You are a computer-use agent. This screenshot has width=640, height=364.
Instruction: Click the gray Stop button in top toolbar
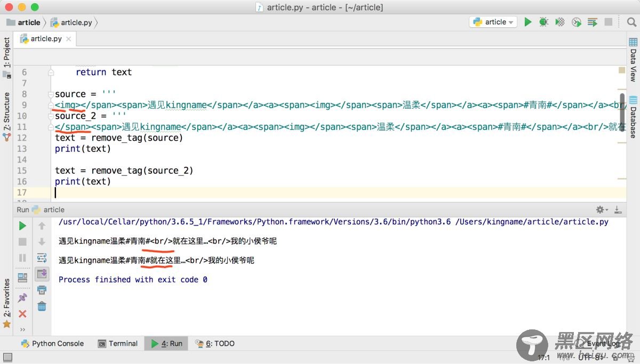click(609, 22)
